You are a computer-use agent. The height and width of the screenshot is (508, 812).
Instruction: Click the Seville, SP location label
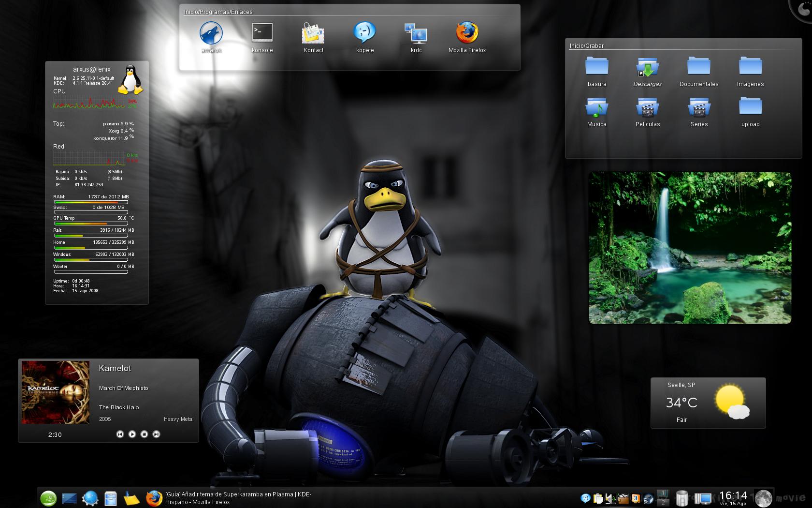pos(681,385)
